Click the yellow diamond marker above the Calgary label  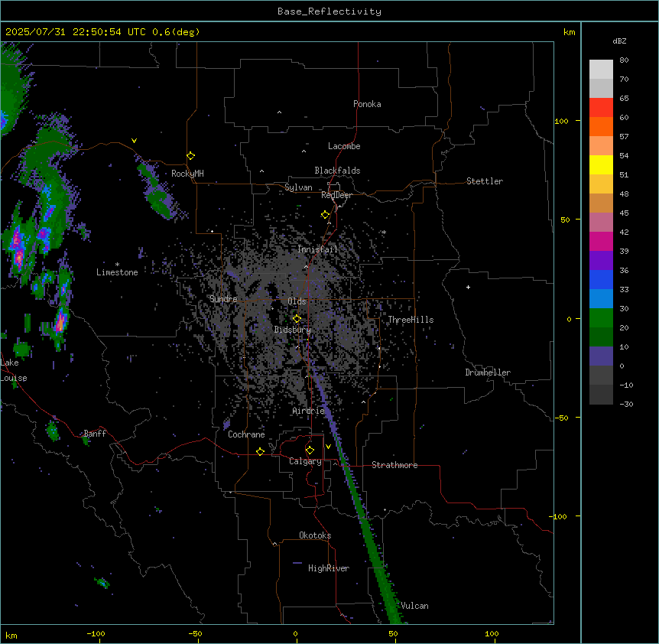click(x=310, y=450)
